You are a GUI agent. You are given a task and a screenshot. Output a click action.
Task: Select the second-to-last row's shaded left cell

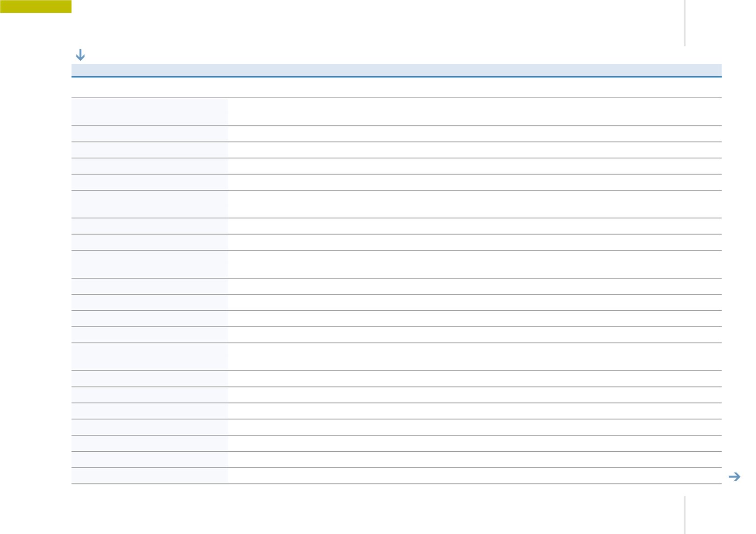[x=150, y=459]
